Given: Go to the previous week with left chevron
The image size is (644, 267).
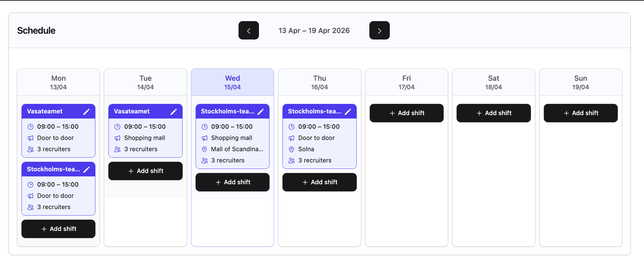Looking at the screenshot, I should [x=249, y=30].
